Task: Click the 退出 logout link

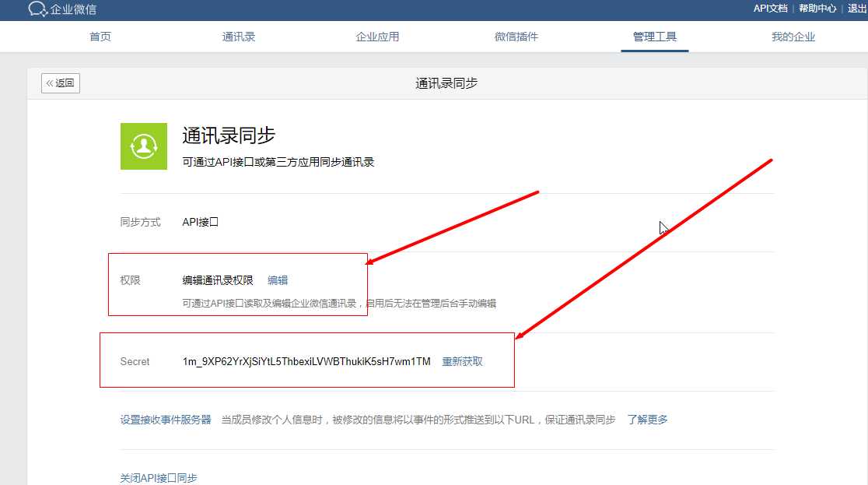Action: [x=857, y=9]
